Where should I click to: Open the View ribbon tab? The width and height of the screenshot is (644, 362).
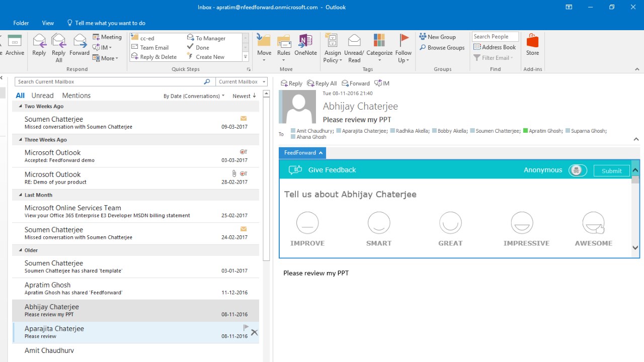(x=48, y=23)
